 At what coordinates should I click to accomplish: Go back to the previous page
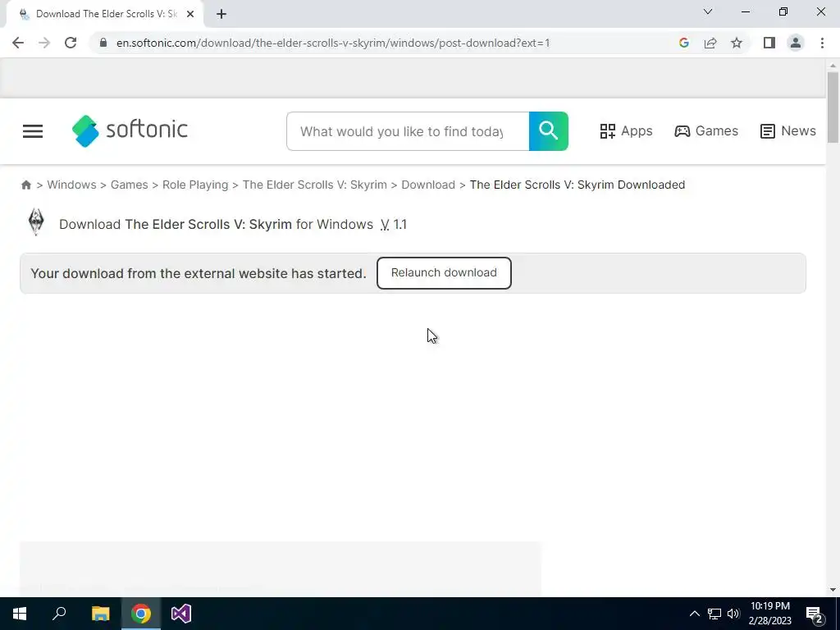click(x=18, y=43)
